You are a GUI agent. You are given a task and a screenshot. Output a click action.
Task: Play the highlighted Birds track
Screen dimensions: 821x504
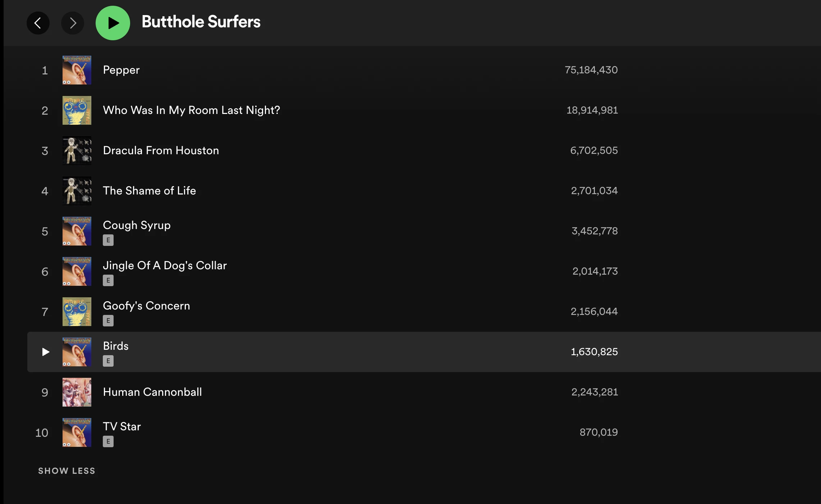click(x=45, y=352)
